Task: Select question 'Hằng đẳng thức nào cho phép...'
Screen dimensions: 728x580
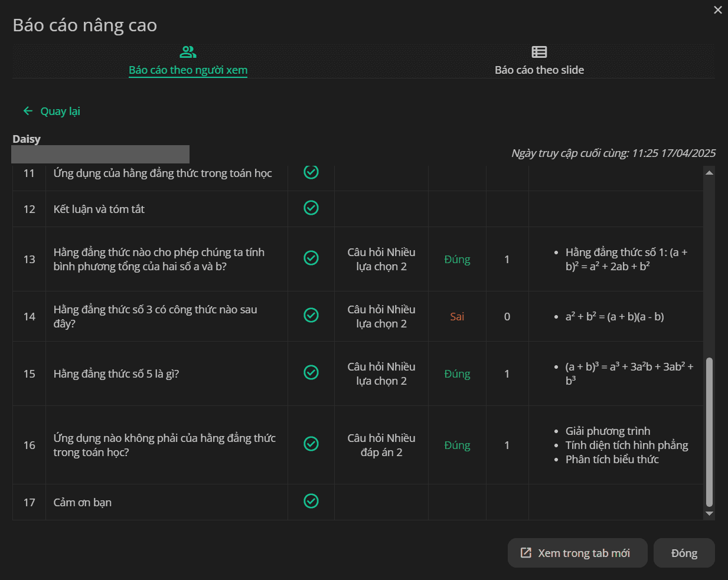Action: [159, 259]
